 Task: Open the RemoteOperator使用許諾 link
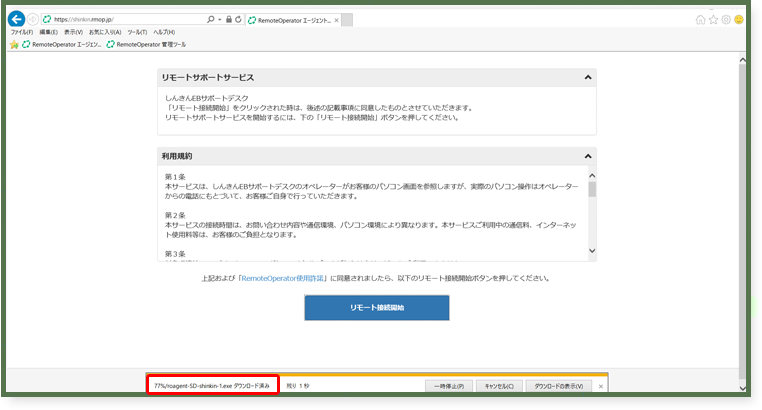coord(281,278)
